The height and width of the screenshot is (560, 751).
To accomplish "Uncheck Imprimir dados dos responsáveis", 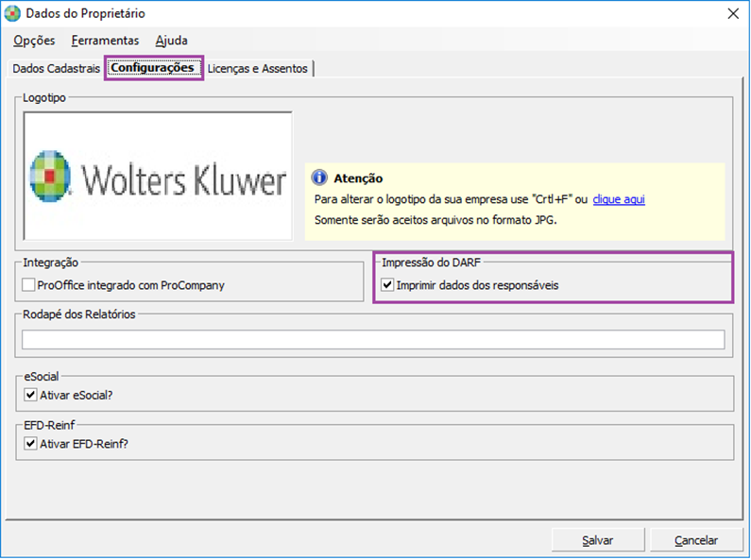I will (387, 285).
